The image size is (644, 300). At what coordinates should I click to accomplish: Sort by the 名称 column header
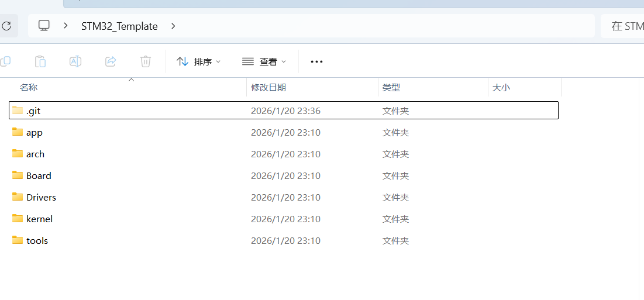[29, 87]
